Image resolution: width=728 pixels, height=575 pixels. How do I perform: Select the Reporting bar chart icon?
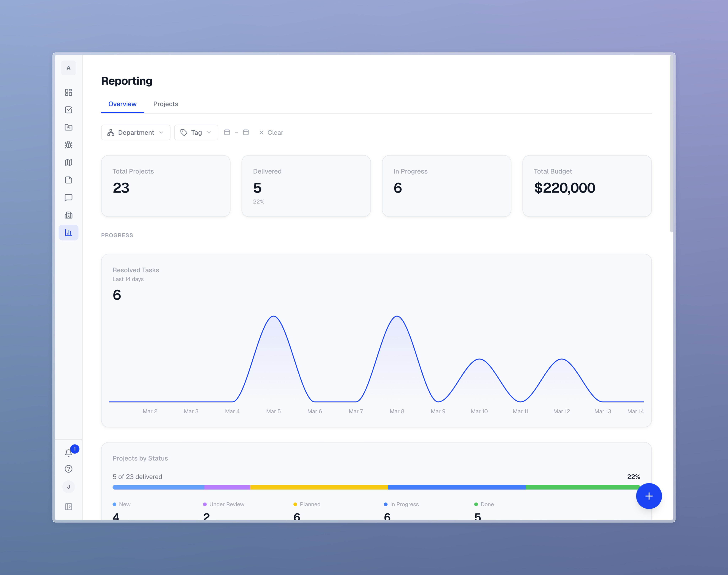(69, 232)
